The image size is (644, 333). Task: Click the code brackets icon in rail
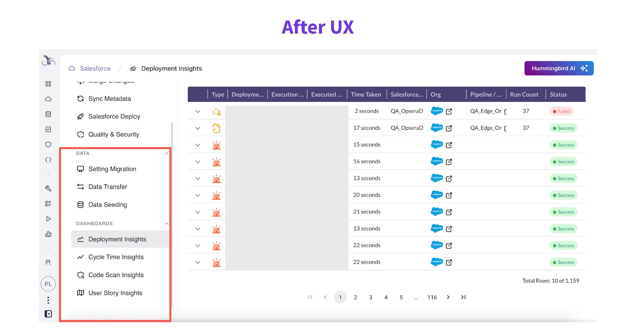click(48, 160)
